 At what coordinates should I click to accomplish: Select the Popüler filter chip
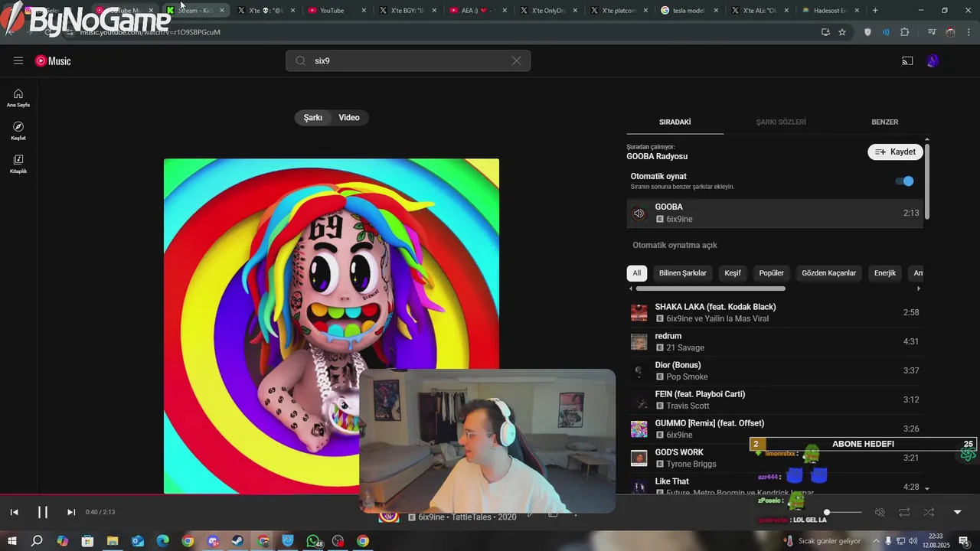click(x=772, y=273)
